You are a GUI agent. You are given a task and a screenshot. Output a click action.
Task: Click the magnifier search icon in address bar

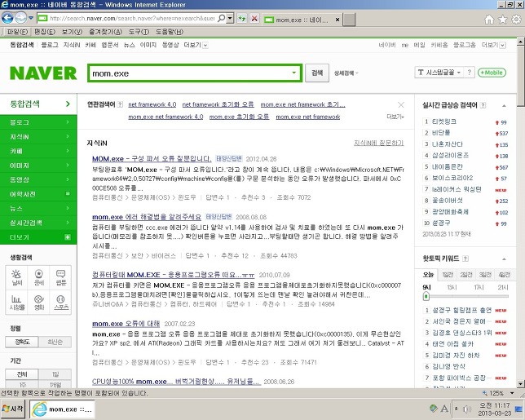(221, 18)
